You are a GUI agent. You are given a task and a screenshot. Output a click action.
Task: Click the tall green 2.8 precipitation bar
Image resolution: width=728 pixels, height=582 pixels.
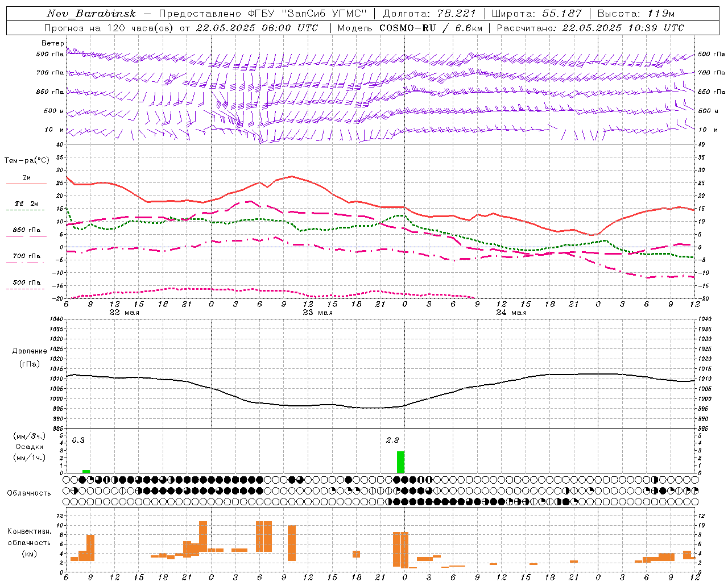pyautogui.click(x=401, y=462)
